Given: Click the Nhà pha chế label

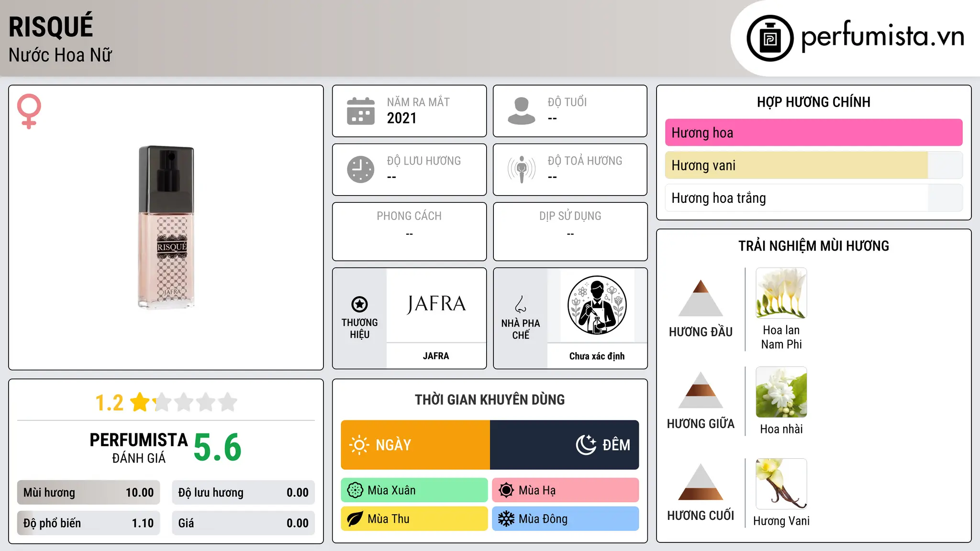Looking at the screenshot, I should (521, 329).
